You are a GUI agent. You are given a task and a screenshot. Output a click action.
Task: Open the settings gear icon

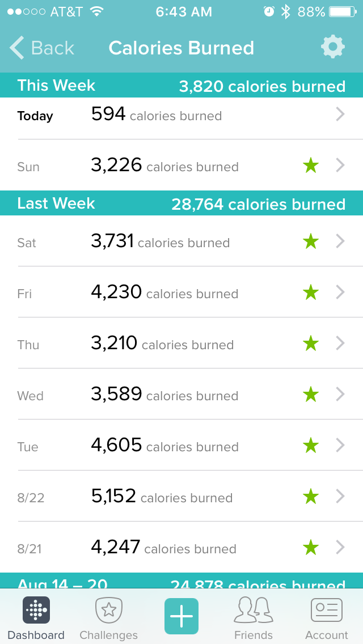tap(332, 47)
